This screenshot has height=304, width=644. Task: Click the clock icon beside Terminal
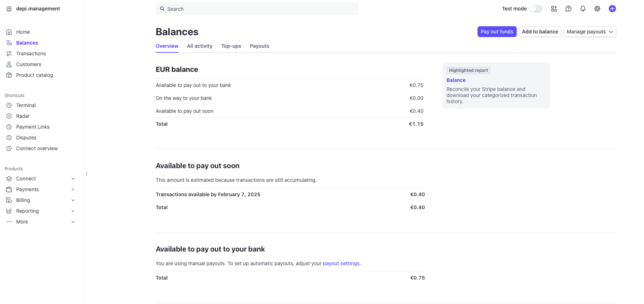coord(9,105)
